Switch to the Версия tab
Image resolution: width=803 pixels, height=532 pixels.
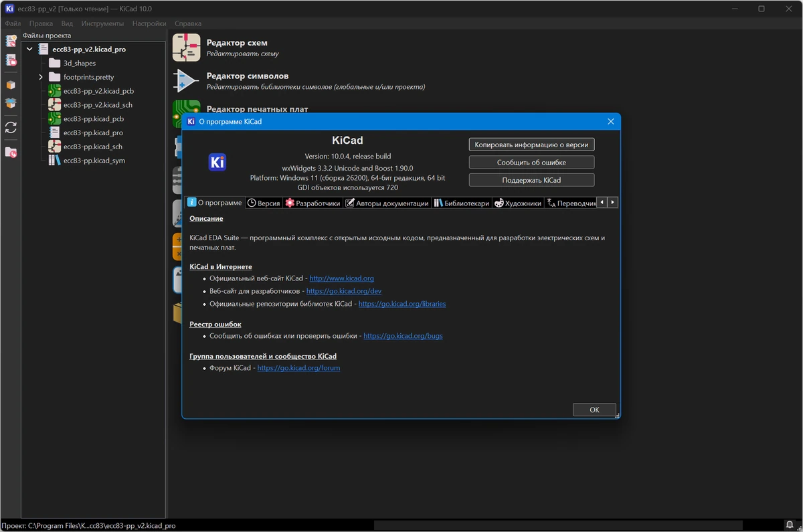(263, 203)
